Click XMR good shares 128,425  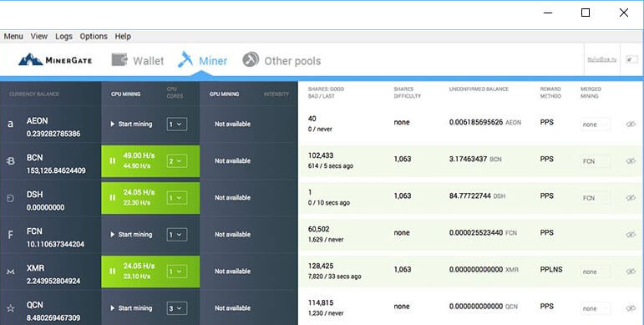(x=321, y=266)
